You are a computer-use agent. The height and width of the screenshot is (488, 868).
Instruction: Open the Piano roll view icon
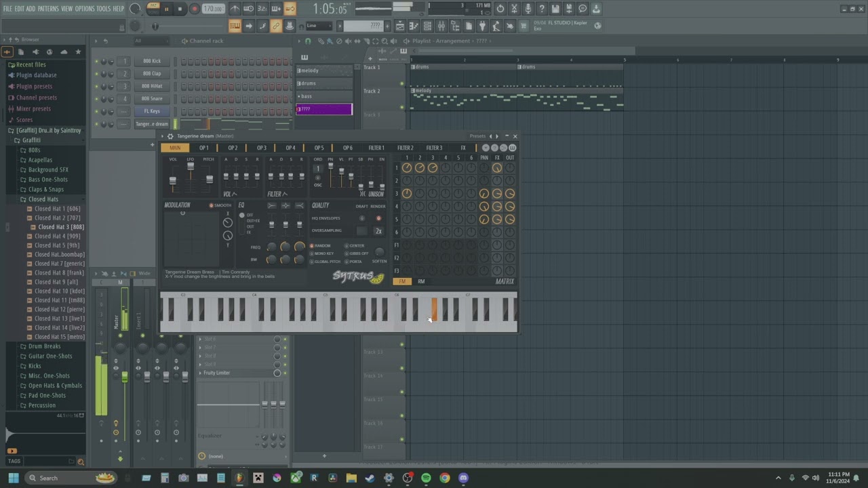414,26
